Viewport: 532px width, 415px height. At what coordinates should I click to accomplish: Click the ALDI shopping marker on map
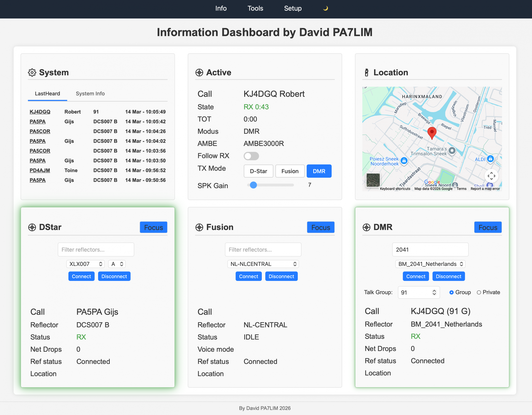[x=490, y=159]
